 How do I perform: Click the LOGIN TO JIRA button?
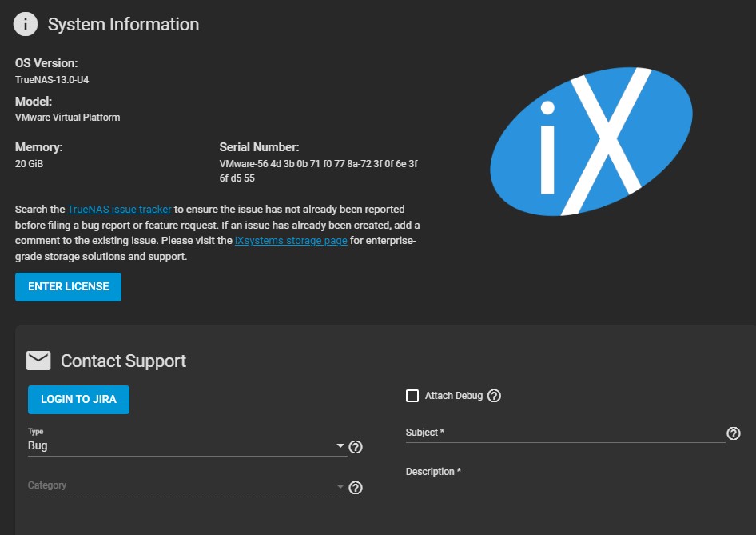point(78,400)
